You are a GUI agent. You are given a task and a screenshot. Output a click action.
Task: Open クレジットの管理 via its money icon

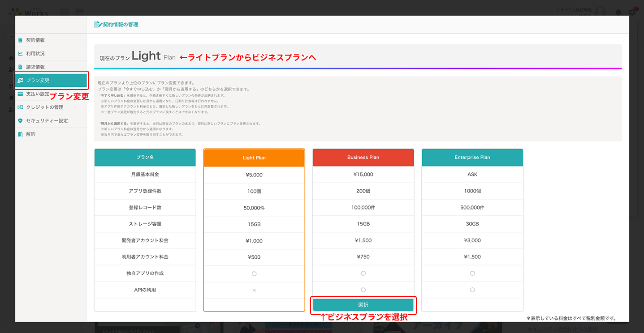pos(20,107)
